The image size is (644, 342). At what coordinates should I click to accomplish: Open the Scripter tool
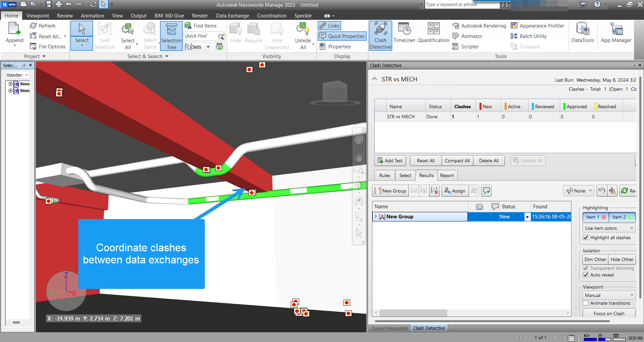click(465, 47)
